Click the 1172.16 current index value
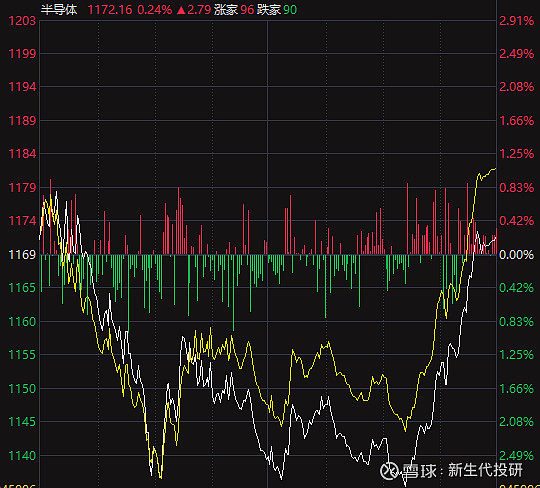The height and width of the screenshot is (488, 540). (110, 10)
